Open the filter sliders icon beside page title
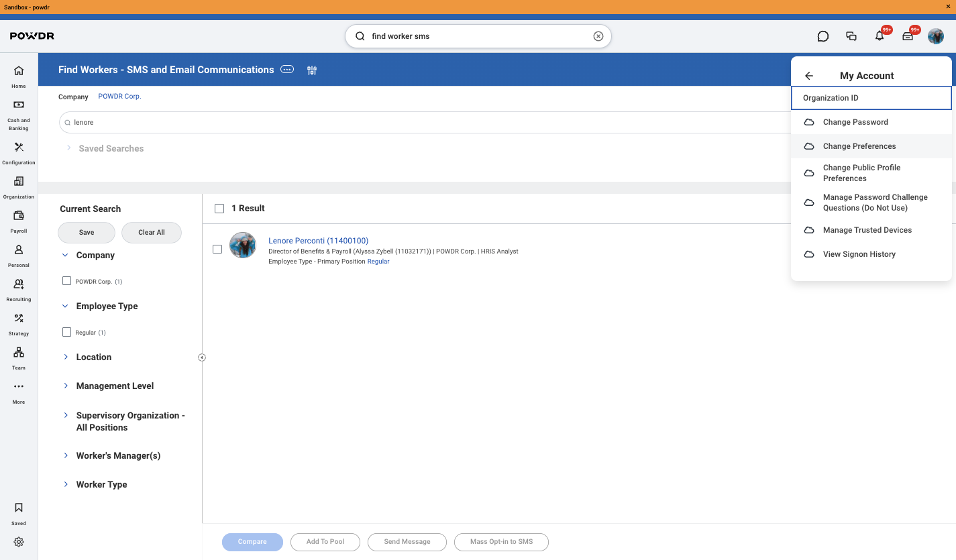Image resolution: width=956 pixels, height=560 pixels. coord(312,70)
